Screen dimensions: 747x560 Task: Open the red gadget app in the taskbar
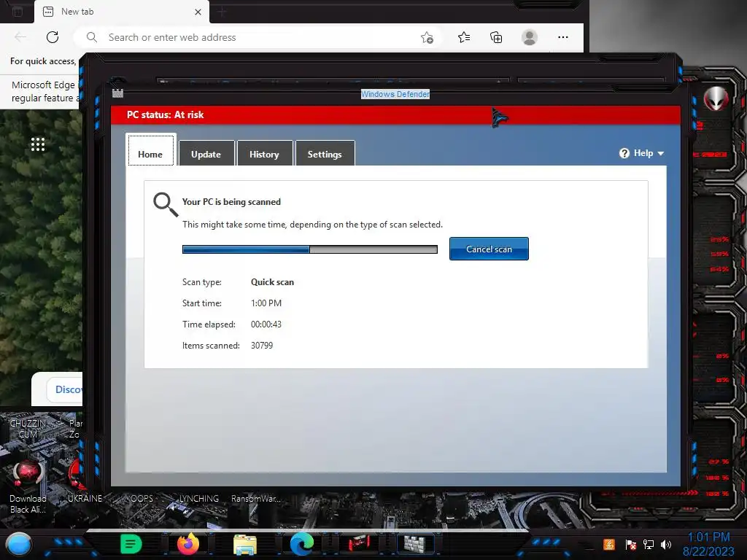click(359, 544)
